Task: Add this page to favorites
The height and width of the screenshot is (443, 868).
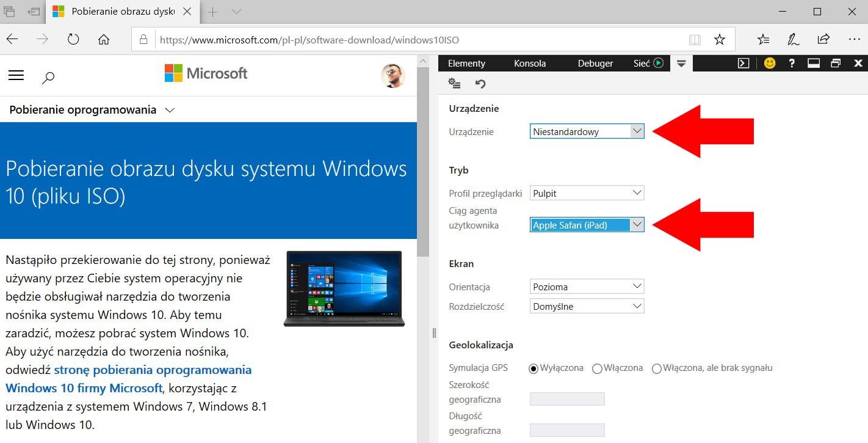Action: pyautogui.click(x=720, y=40)
